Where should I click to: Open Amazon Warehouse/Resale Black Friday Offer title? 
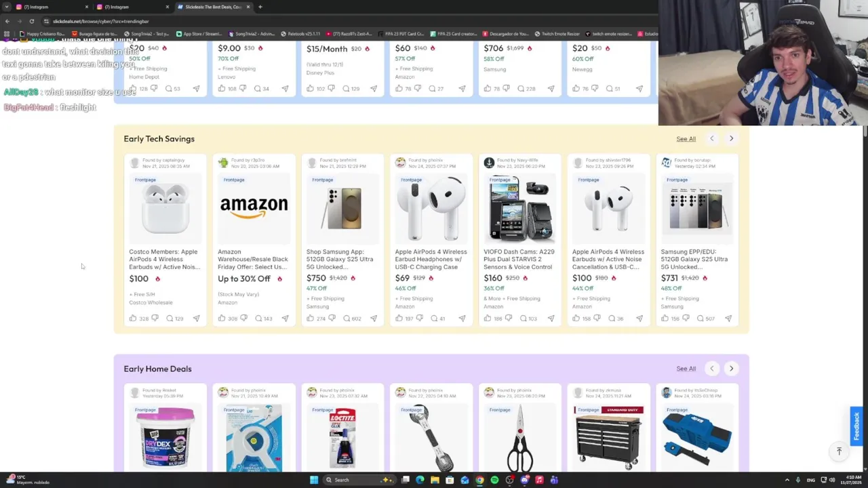(x=253, y=259)
